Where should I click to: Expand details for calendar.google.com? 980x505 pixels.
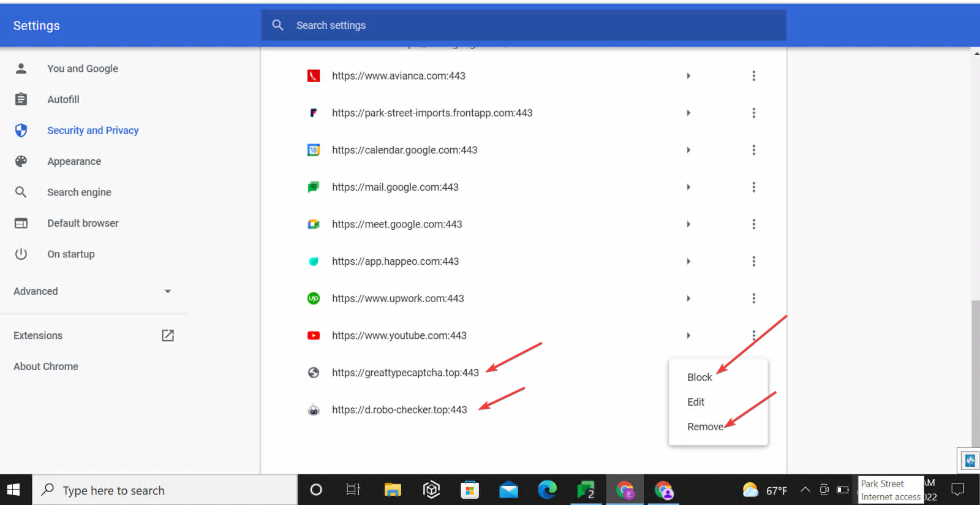(688, 150)
